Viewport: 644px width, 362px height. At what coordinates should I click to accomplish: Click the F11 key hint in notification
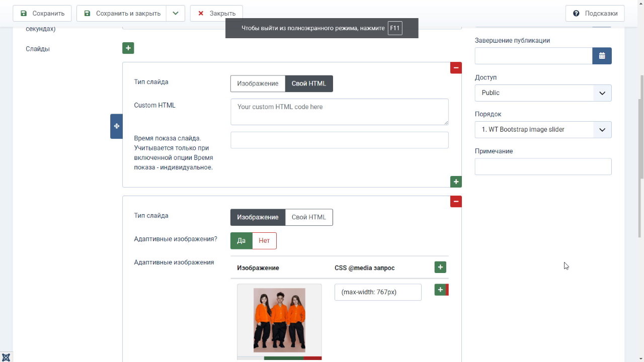395,28
